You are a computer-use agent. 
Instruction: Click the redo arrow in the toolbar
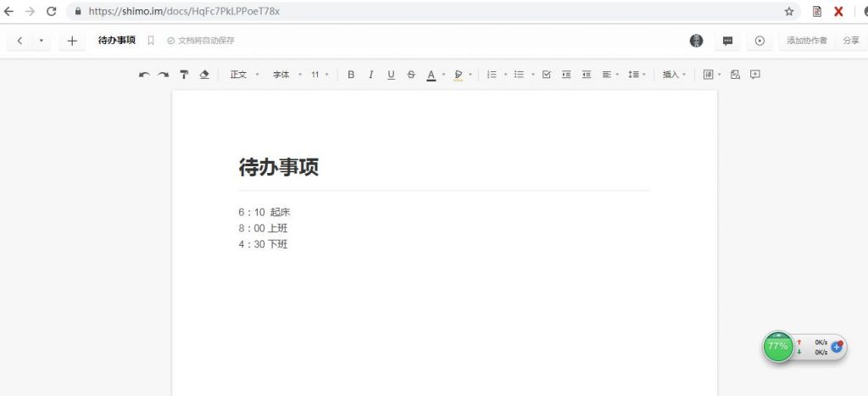(164, 75)
